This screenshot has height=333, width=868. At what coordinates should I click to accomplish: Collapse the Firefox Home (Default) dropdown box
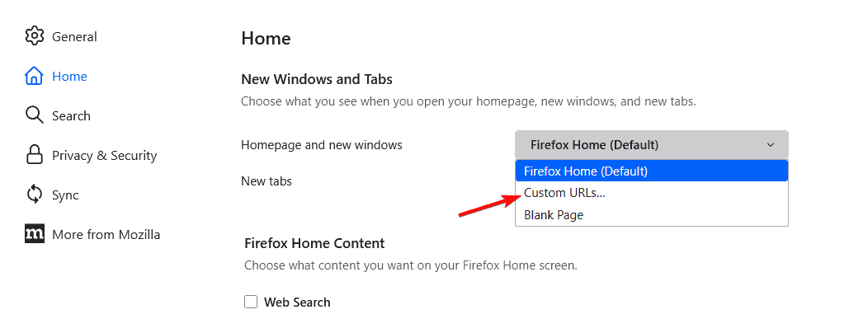(644, 144)
